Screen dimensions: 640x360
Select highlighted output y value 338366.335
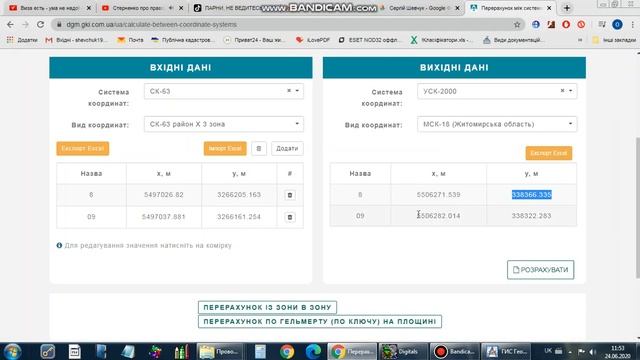point(531,195)
